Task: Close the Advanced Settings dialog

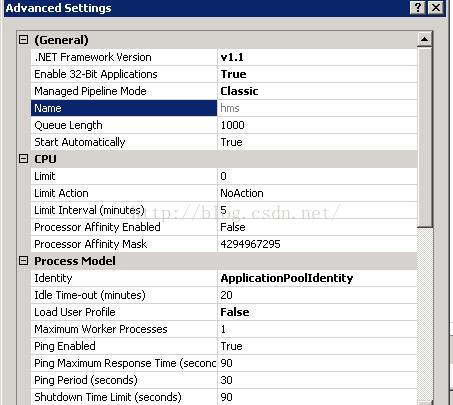Action: click(x=436, y=8)
